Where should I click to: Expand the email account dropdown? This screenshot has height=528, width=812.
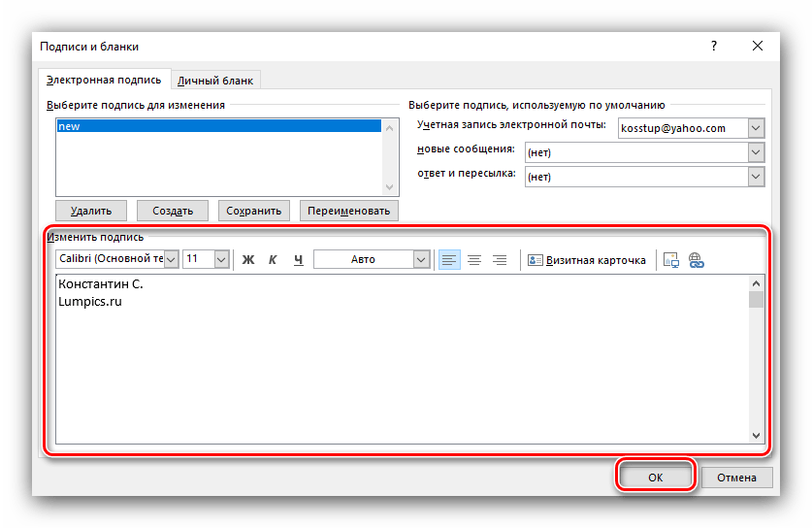pyautogui.click(x=756, y=128)
